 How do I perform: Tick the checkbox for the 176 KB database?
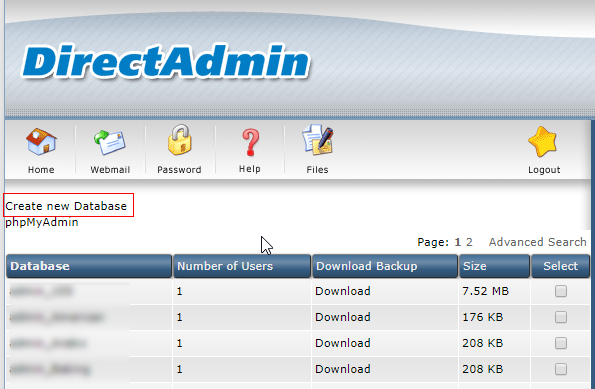pyautogui.click(x=561, y=317)
